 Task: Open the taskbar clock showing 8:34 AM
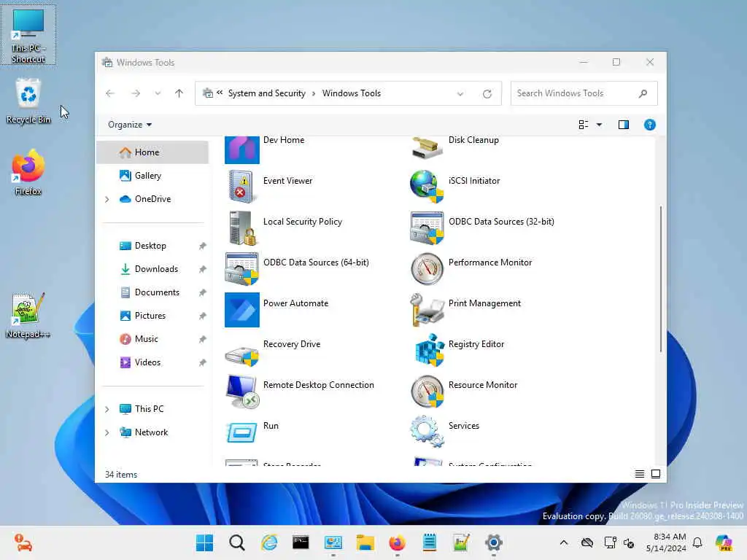click(666, 542)
